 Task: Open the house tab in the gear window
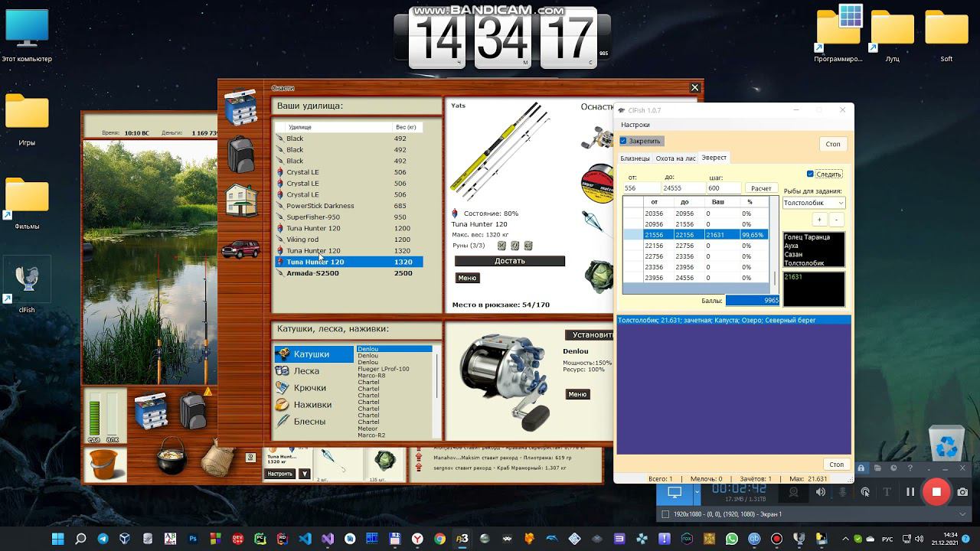point(240,201)
